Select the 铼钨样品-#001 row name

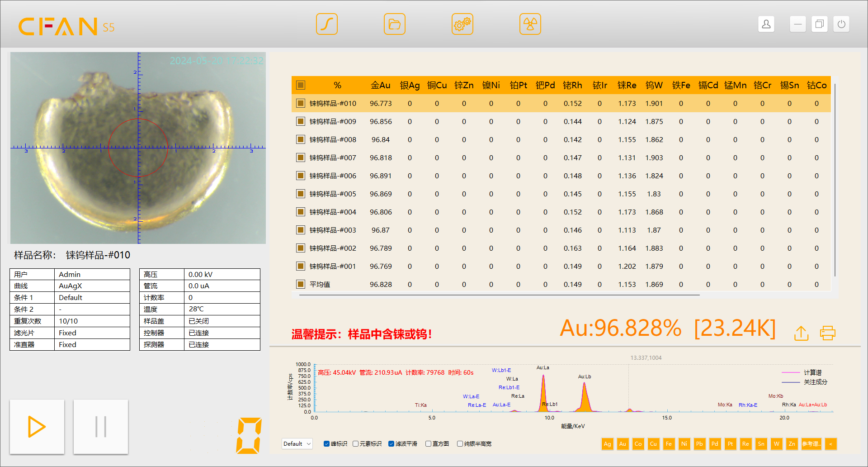point(333,266)
